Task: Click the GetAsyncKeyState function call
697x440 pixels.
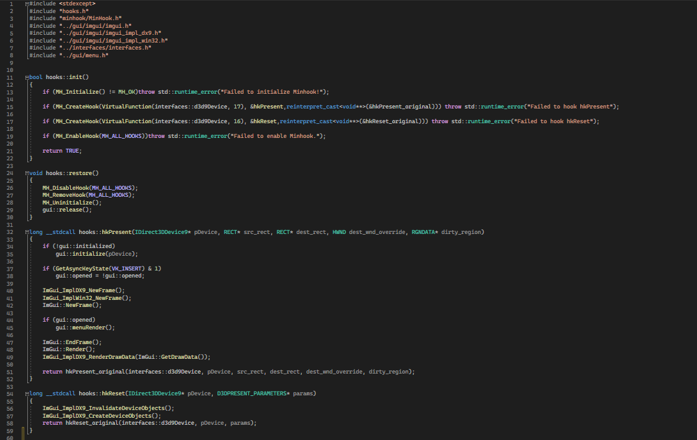Action: [x=75, y=268]
